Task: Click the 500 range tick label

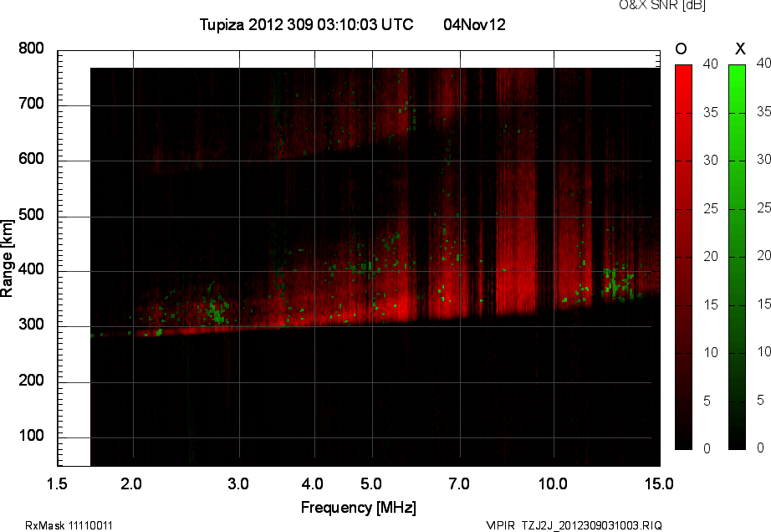Action: (31, 215)
